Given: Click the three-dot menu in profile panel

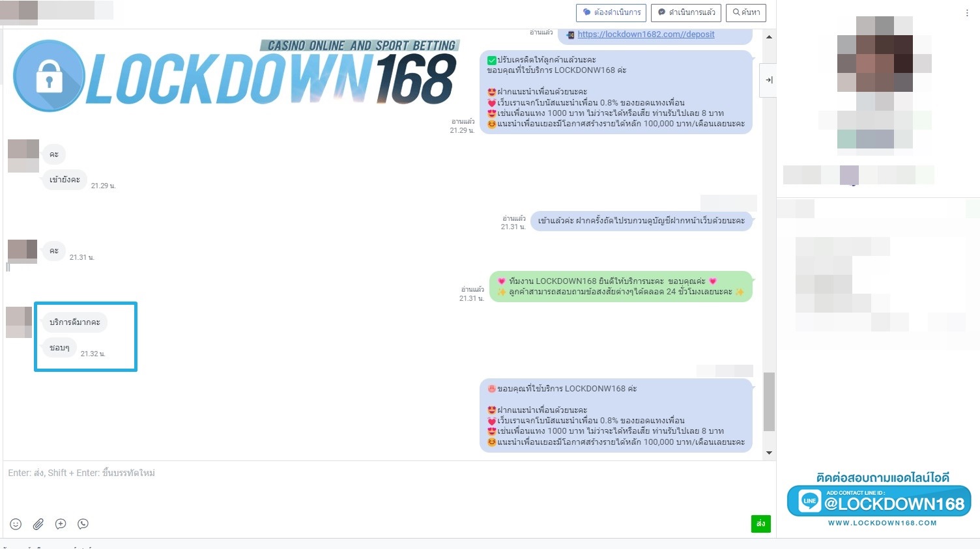Looking at the screenshot, I should (966, 13).
